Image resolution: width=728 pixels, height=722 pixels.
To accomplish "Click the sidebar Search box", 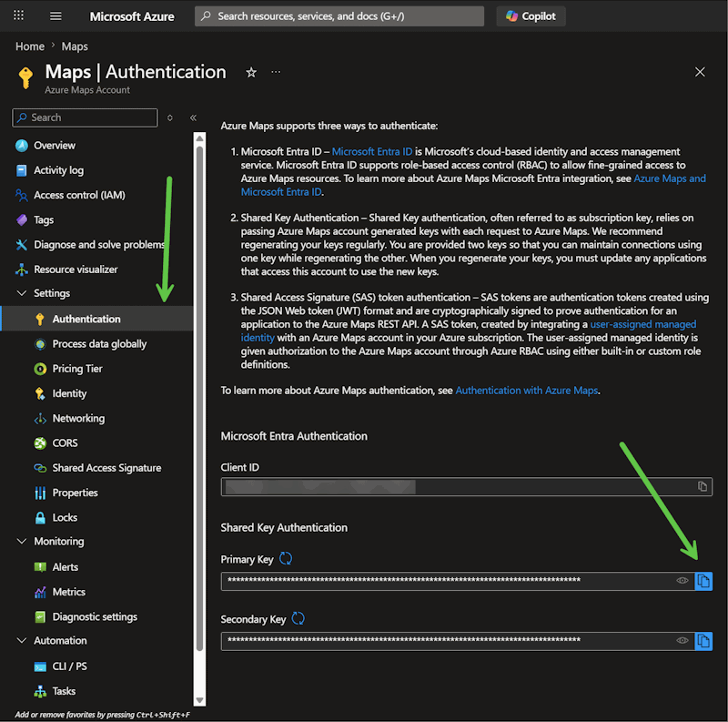I will [x=85, y=117].
